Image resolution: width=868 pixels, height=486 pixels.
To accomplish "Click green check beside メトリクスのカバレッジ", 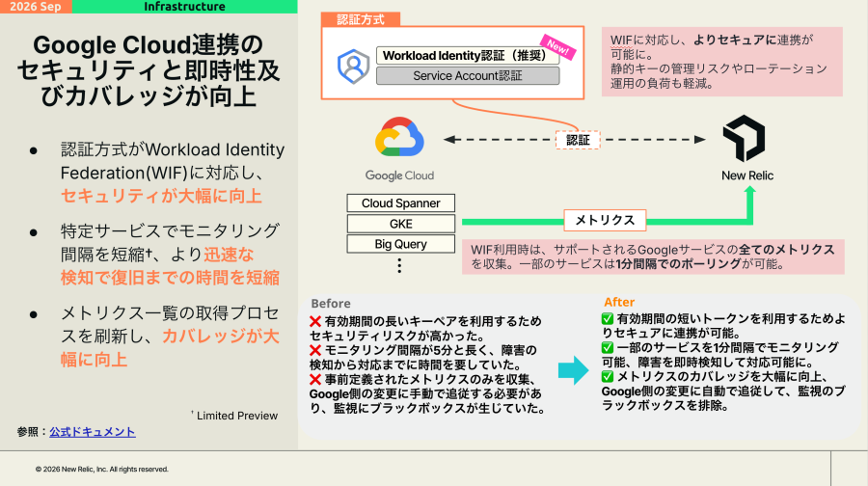I will point(608,377).
